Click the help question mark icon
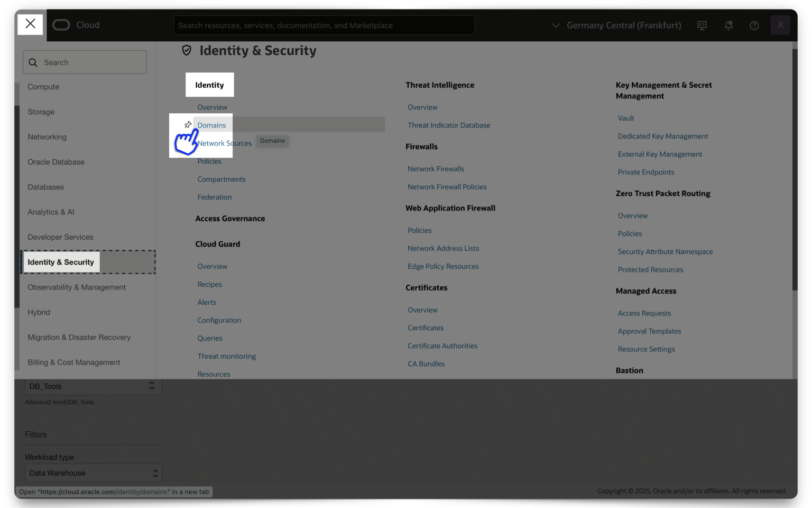This screenshot has height=508, width=812. 754,25
